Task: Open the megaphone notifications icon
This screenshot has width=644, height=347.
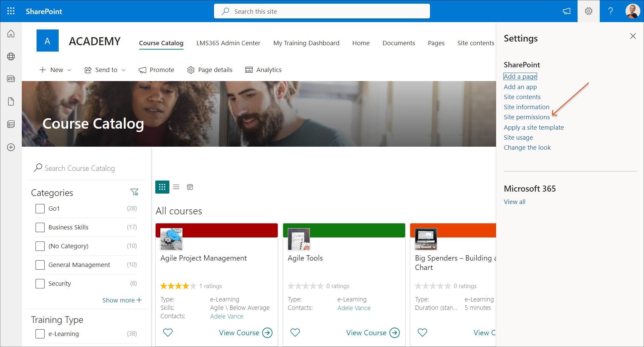Action: [567, 11]
